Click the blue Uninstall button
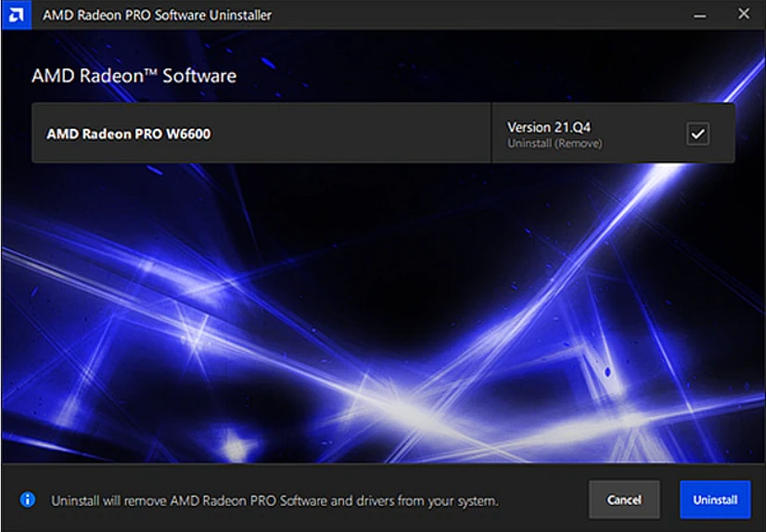Viewport: 766px width, 532px height. tap(715, 500)
